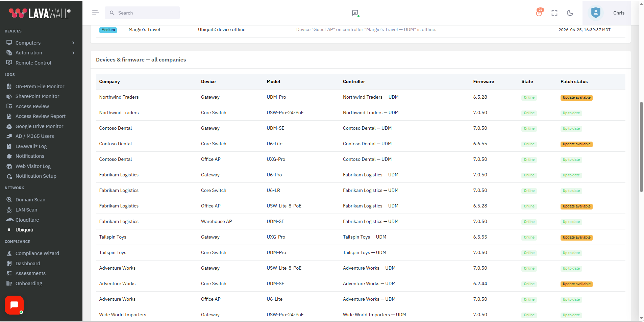Open notifications bell with 27 badge
Screen dimensions: 644x322
pyautogui.click(x=539, y=13)
